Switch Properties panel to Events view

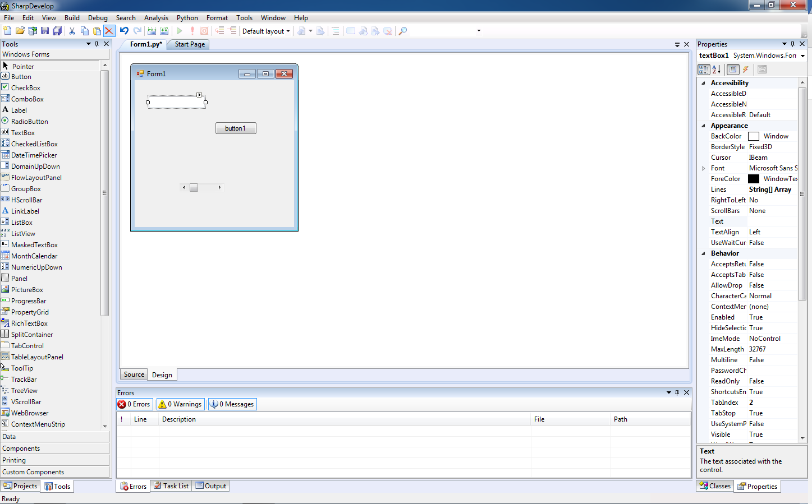[746, 69]
